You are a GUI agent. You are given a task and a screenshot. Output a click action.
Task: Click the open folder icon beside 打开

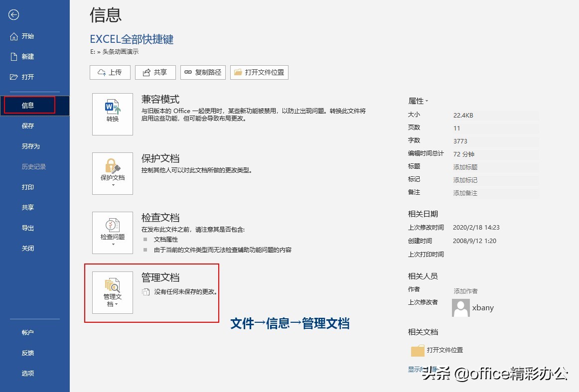[13, 77]
